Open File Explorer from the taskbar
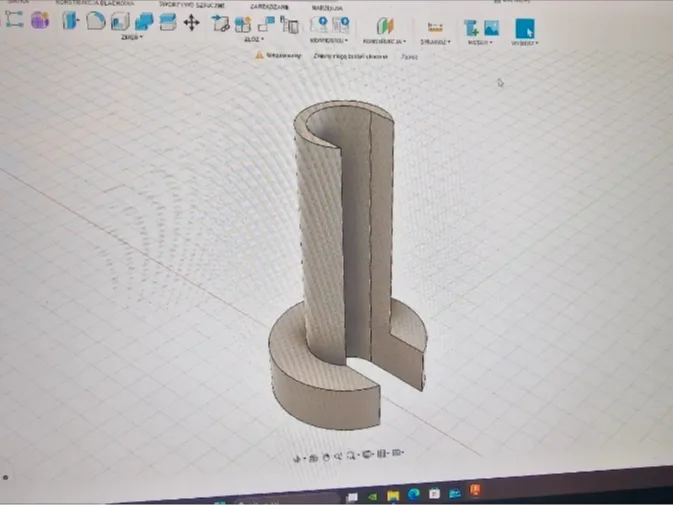673x505 pixels. pos(392,496)
